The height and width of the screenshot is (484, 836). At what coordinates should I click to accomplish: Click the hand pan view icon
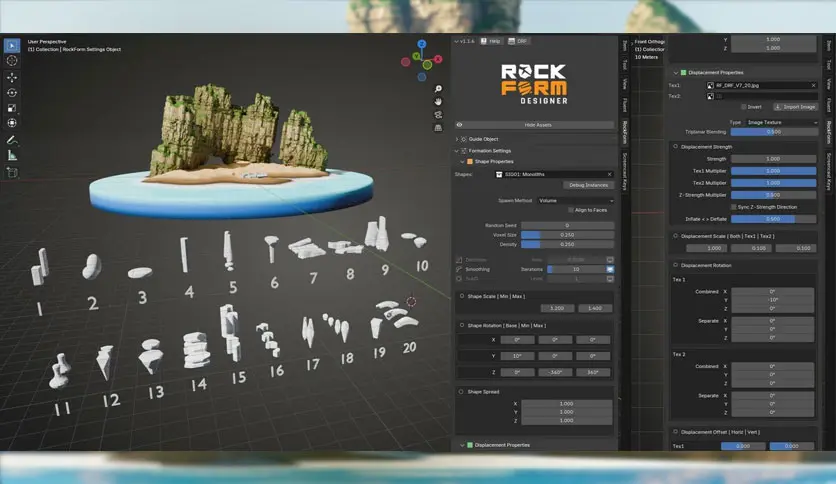pos(438,101)
